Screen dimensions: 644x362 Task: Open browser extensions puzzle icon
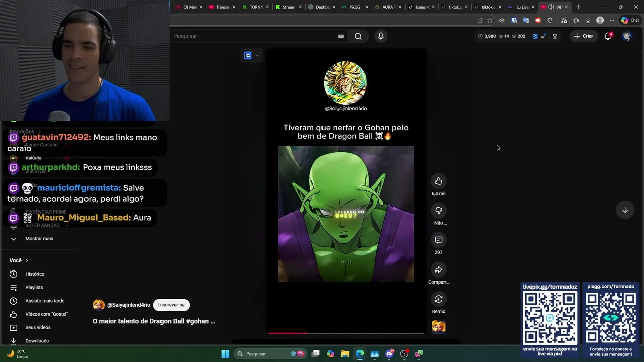[550, 20]
